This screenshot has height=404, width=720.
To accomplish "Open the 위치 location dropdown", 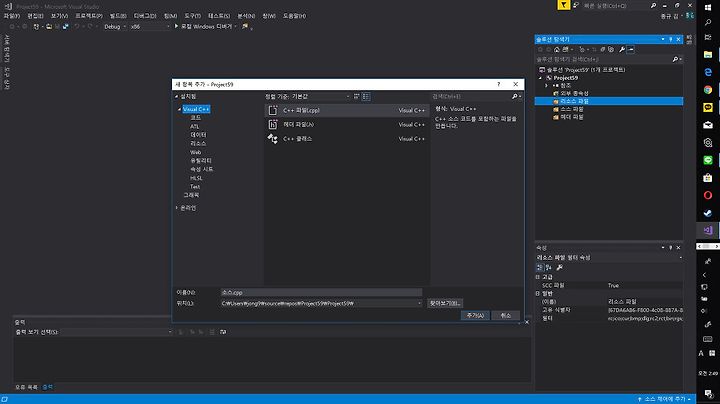I will tap(419, 303).
